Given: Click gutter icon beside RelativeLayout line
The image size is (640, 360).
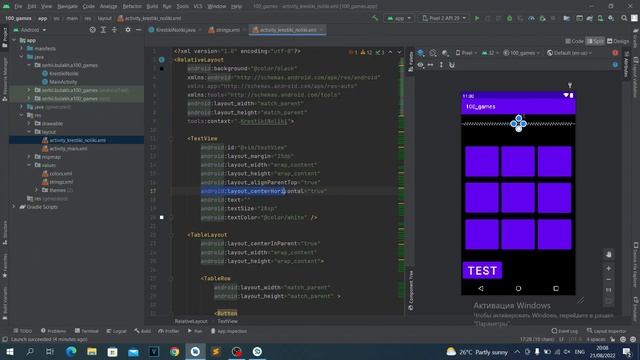Looking at the screenshot, I should tap(162, 60).
